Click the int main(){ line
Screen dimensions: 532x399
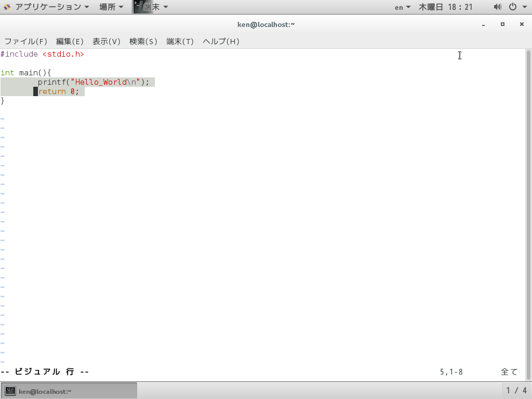point(26,73)
